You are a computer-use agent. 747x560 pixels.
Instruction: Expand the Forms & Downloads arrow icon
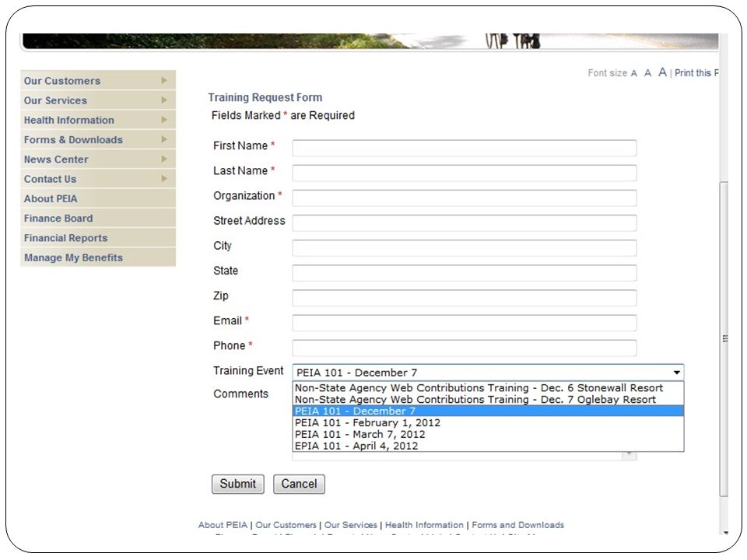click(164, 139)
